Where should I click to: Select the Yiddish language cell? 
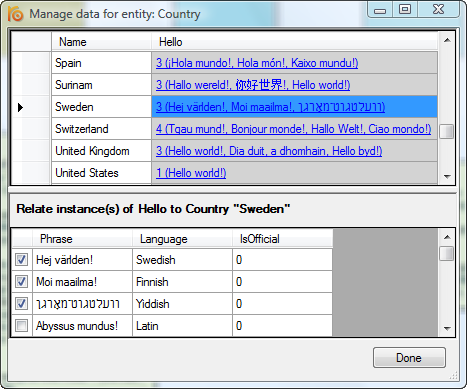[x=182, y=304]
